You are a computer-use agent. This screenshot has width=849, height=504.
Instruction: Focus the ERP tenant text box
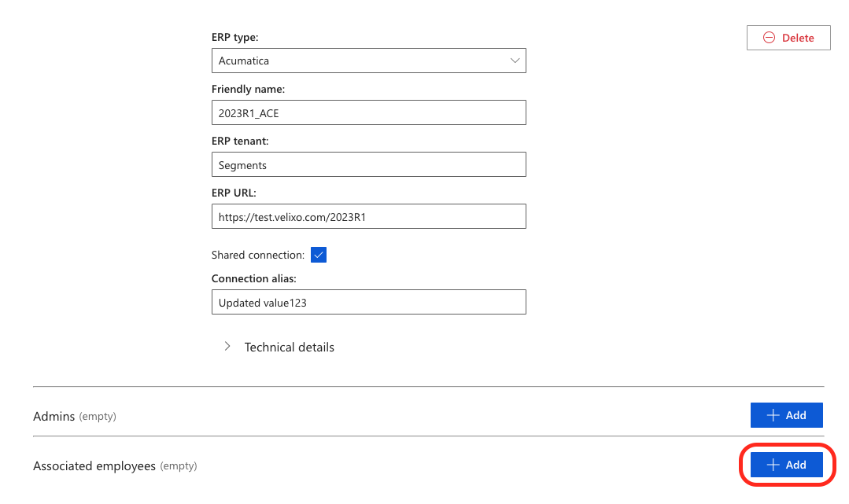click(368, 165)
